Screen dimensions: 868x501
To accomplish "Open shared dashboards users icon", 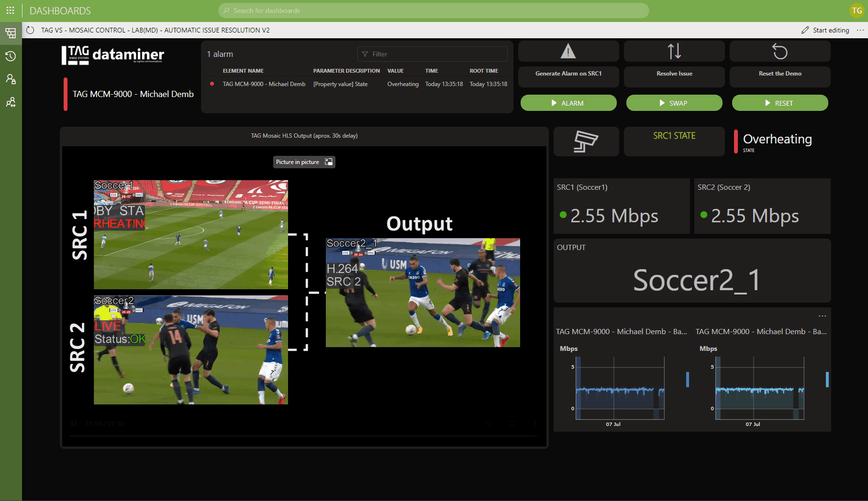I will [x=11, y=102].
